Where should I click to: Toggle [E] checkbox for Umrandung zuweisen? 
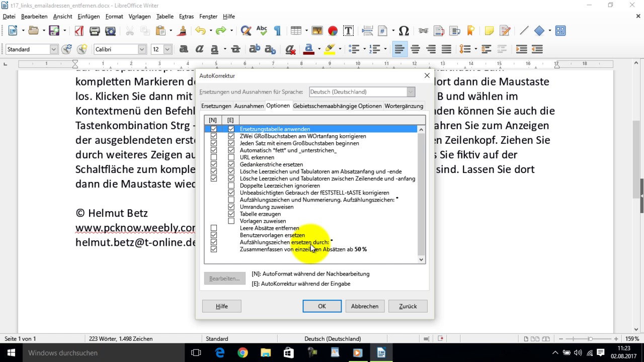pos(231,207)
